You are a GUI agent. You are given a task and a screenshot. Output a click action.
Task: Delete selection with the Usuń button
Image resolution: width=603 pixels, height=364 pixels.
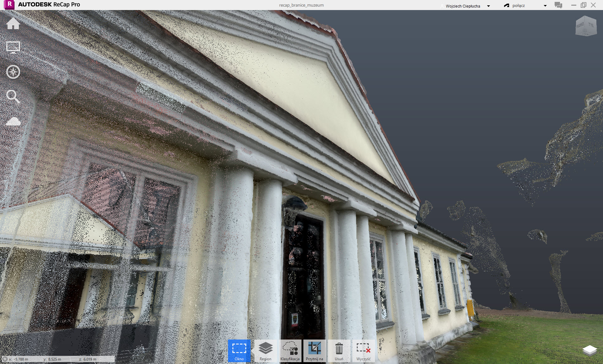[x=339, y=351]
